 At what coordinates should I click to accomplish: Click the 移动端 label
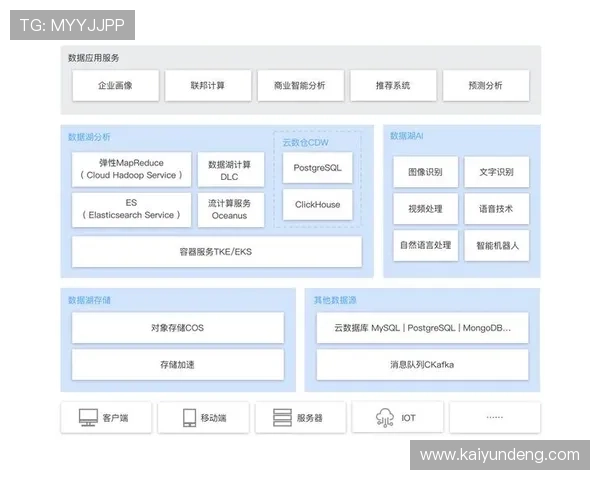point(214,418)
